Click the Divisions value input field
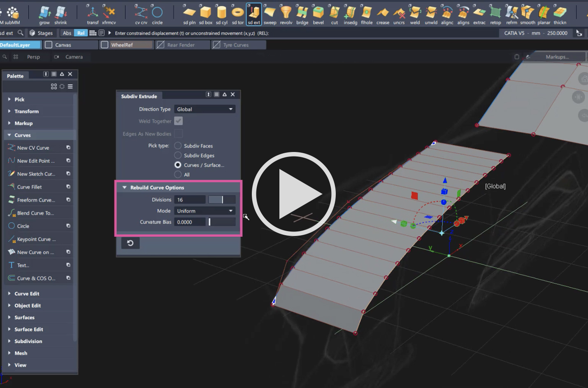588x388 pixels. click(x=190, y=199)
